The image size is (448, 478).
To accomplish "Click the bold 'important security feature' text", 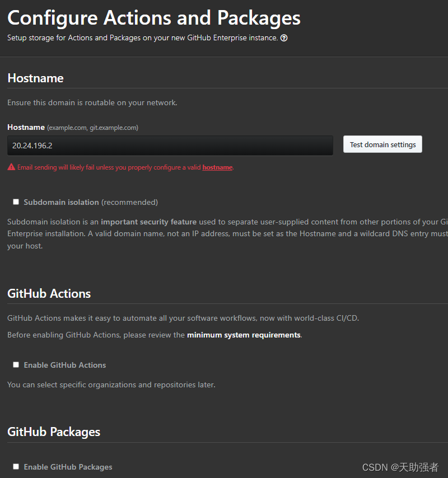I will tap(148, 222).
